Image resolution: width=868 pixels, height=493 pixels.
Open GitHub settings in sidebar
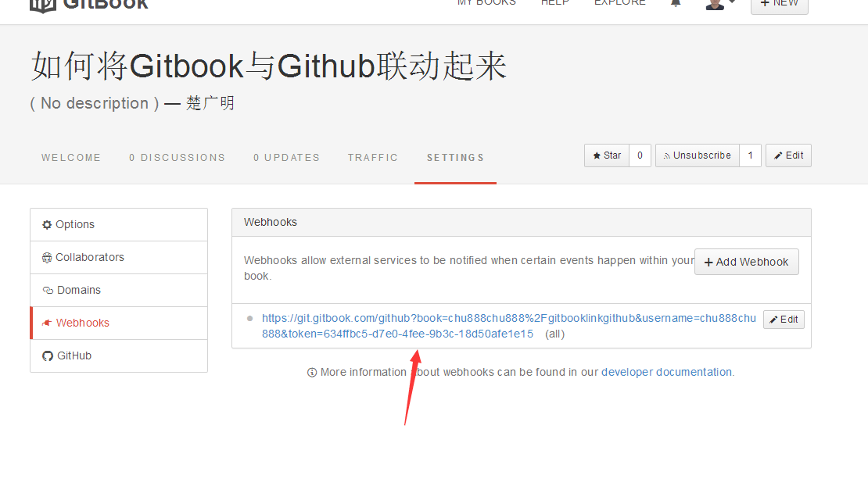118,355
